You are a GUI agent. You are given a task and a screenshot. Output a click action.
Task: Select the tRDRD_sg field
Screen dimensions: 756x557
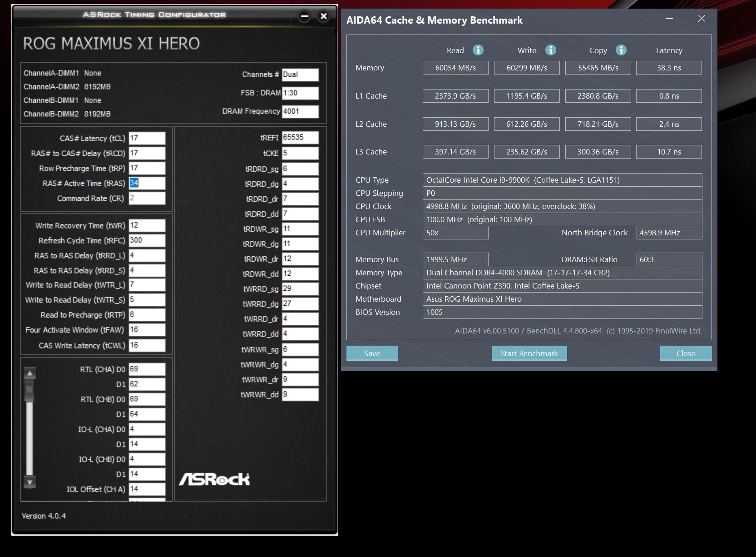pos(300,169)
